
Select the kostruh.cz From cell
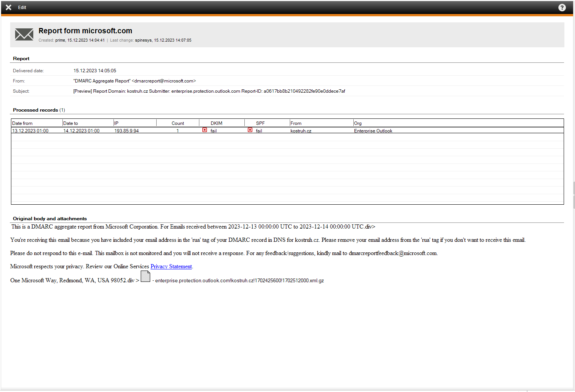301,131
